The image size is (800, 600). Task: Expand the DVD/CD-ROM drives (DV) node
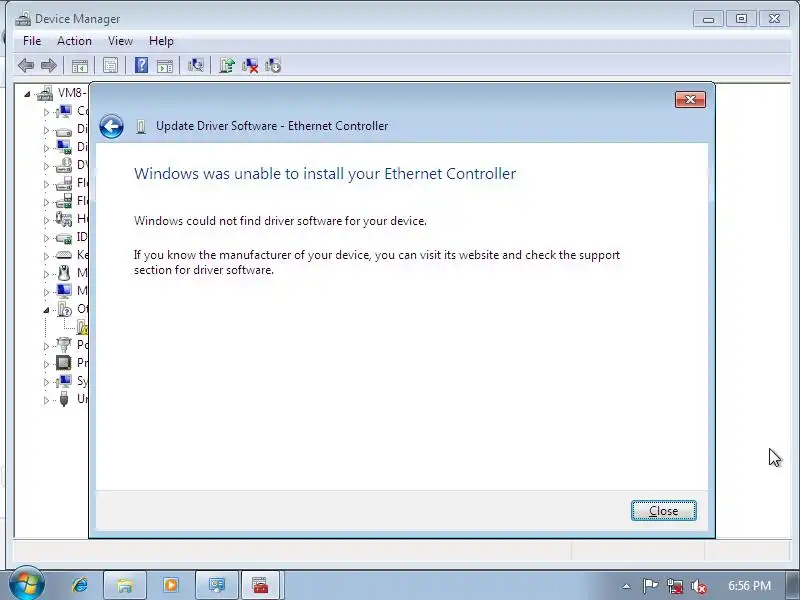point(46,166)
